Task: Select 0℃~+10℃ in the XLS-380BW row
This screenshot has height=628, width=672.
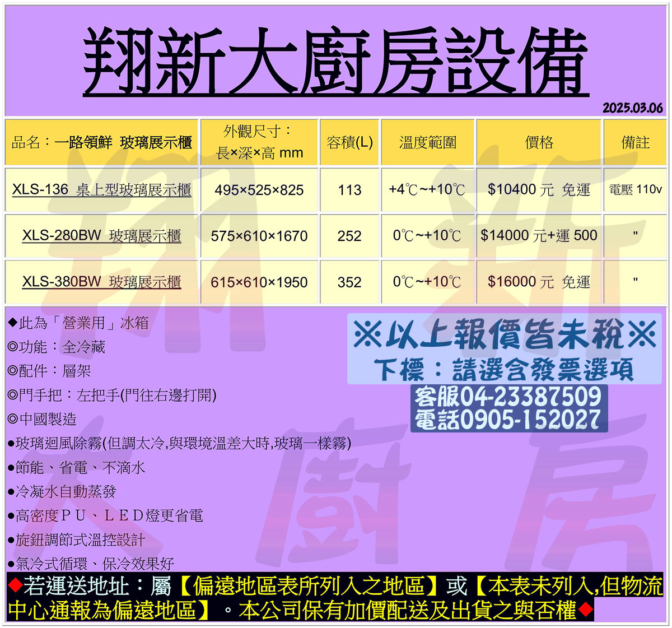Action: (427, 281)
